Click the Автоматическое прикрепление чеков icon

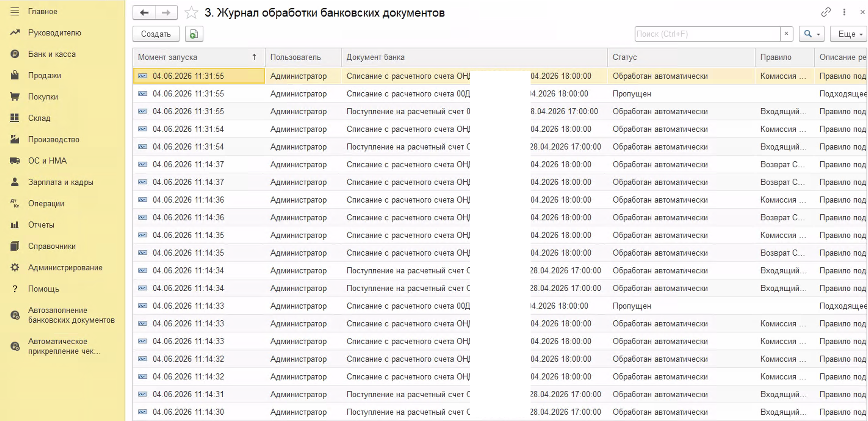coord(15,346)
